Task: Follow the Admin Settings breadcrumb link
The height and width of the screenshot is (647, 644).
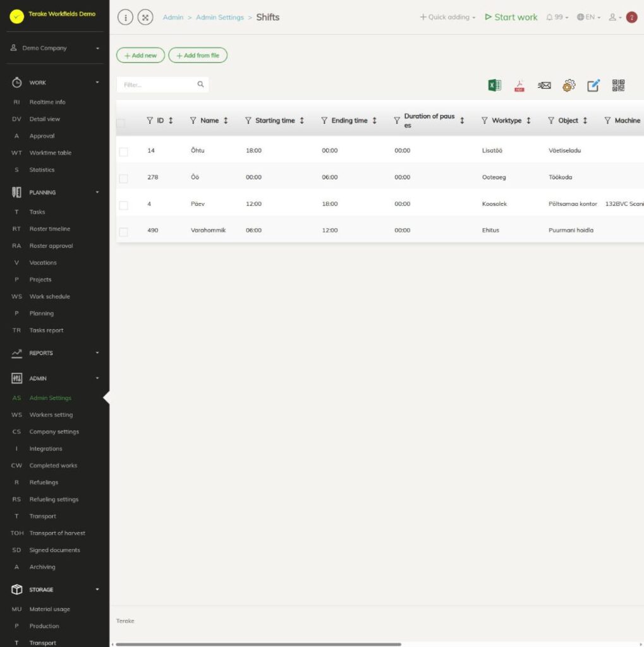Action: (x=220, y=17)
